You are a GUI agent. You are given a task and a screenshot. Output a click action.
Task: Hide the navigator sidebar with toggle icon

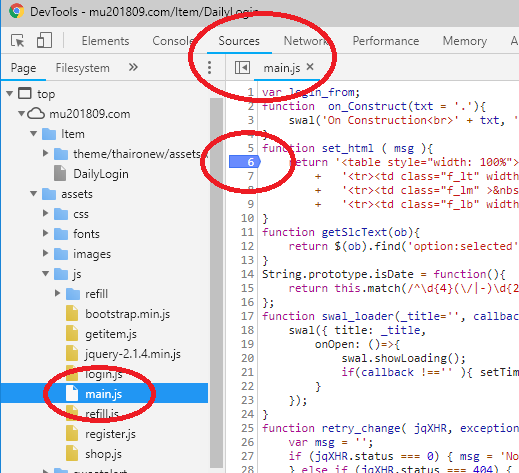click(x=242, y=68)
